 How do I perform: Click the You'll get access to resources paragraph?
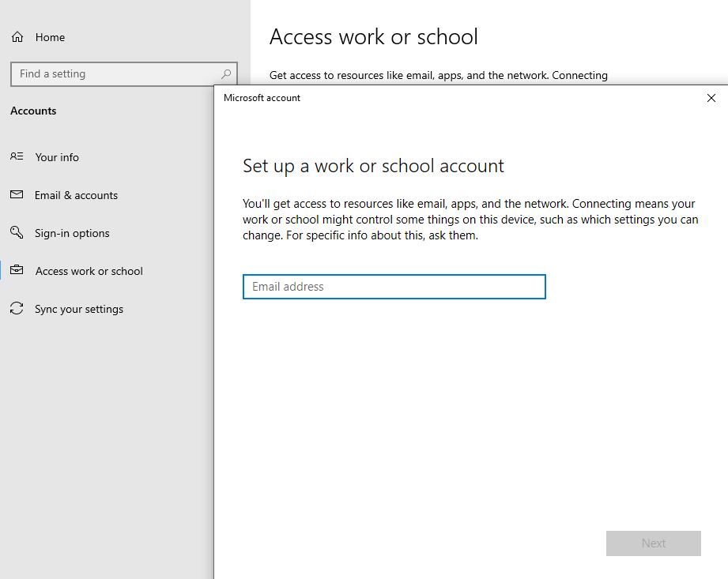click(x=470, y=220)
